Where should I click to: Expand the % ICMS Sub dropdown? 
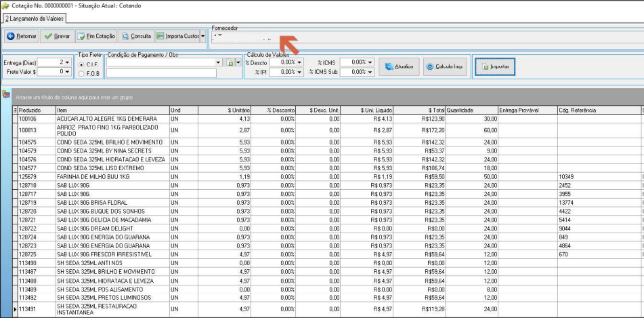click(371, 72)
